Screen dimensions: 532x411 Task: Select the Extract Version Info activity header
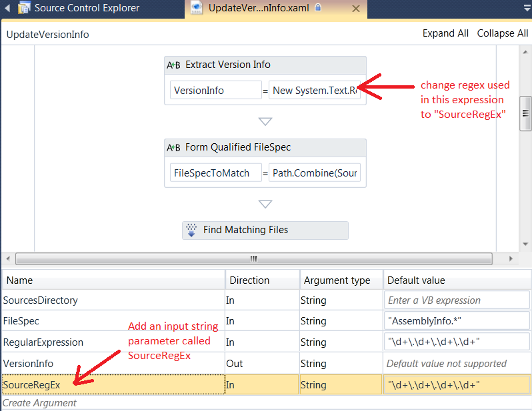265,65
